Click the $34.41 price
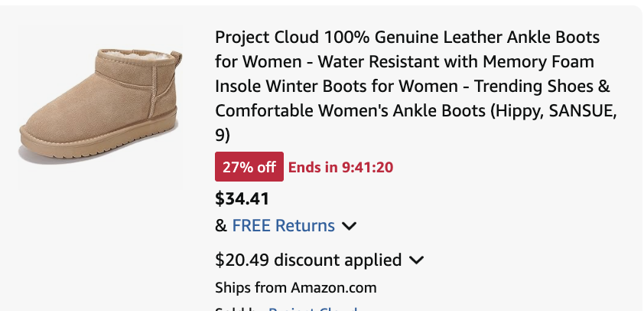 (242, 199)
